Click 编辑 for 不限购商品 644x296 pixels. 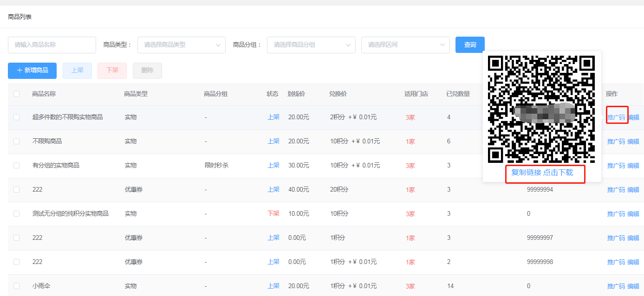point(633,142)
